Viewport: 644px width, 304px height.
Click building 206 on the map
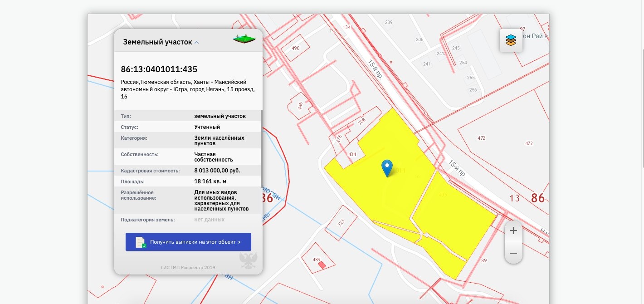[x=420, y=39]
